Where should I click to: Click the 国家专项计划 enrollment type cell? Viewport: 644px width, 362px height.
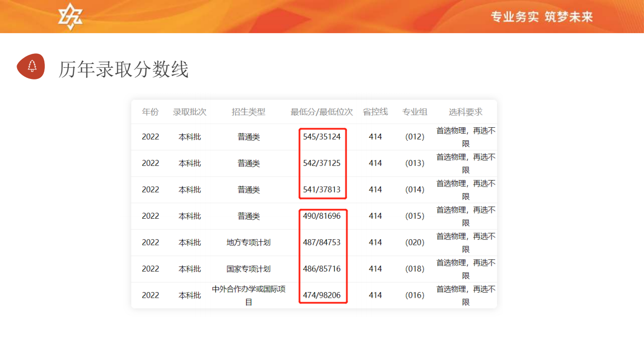[x=249, y=269]
